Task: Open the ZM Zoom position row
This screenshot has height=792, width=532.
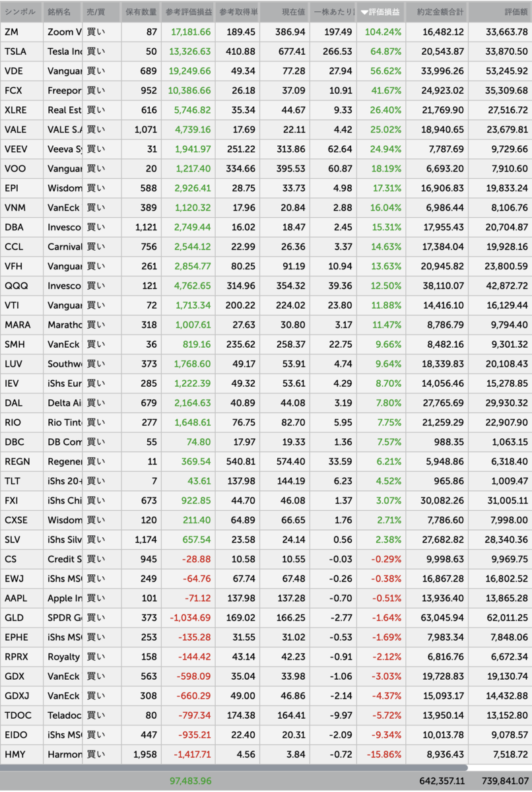Action: coord(66,32)
